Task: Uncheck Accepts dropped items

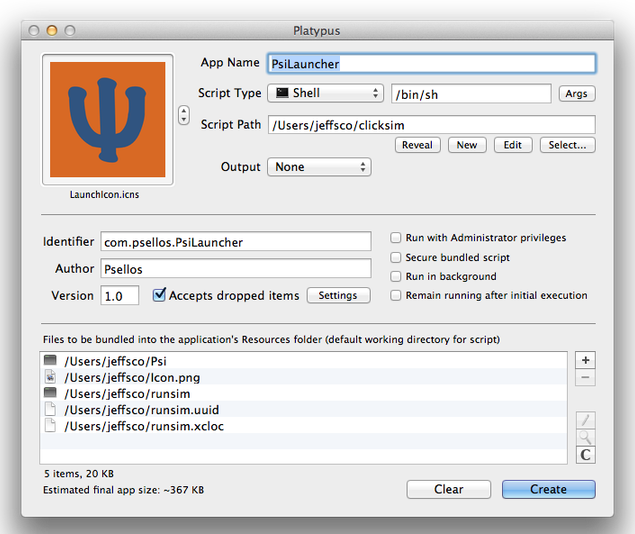Action: coord(159,295)
